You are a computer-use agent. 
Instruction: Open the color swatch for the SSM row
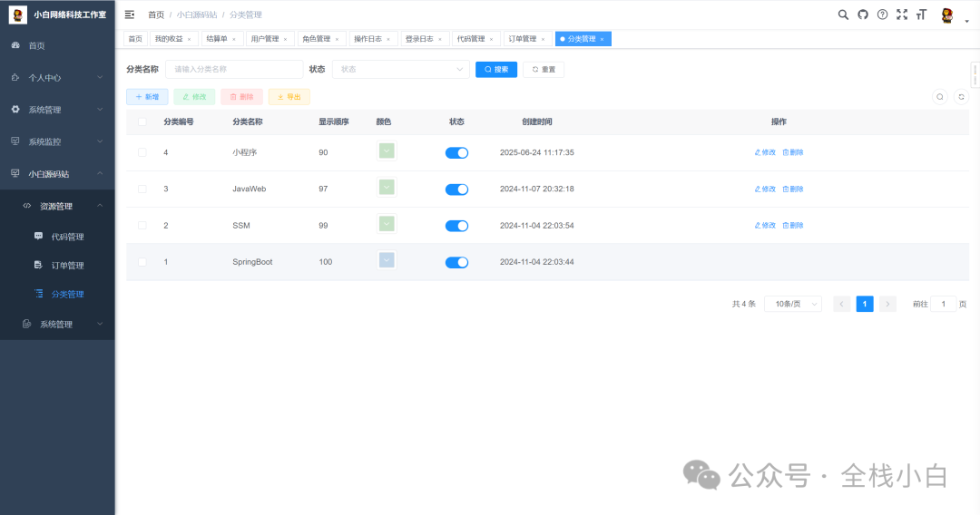coord(387,225)
